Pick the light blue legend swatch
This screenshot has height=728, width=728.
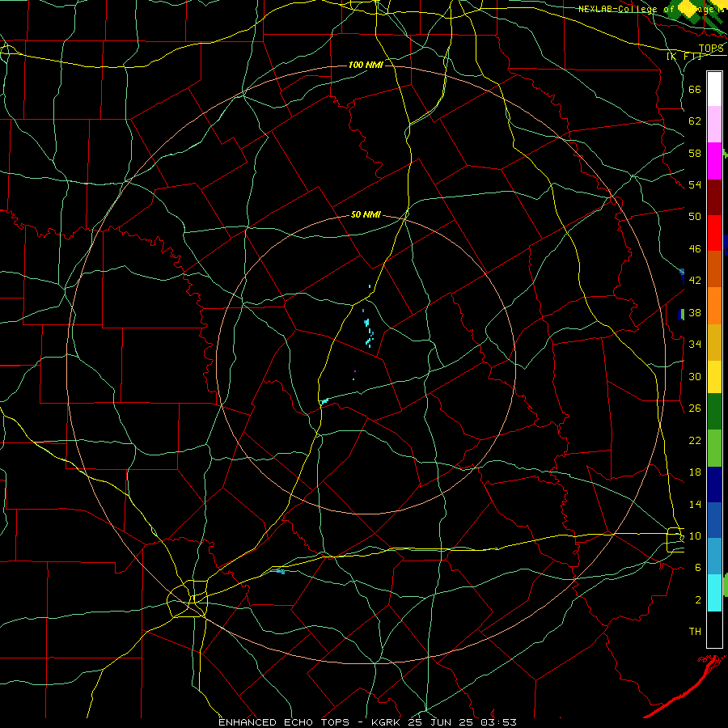714,557
